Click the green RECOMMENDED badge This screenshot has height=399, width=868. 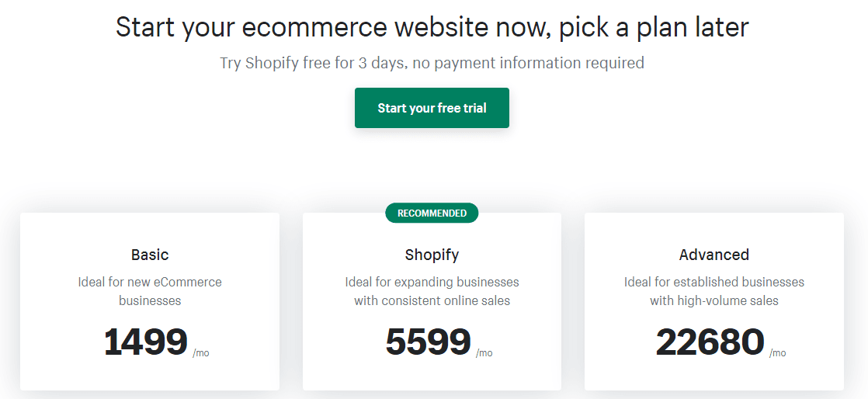432,213
